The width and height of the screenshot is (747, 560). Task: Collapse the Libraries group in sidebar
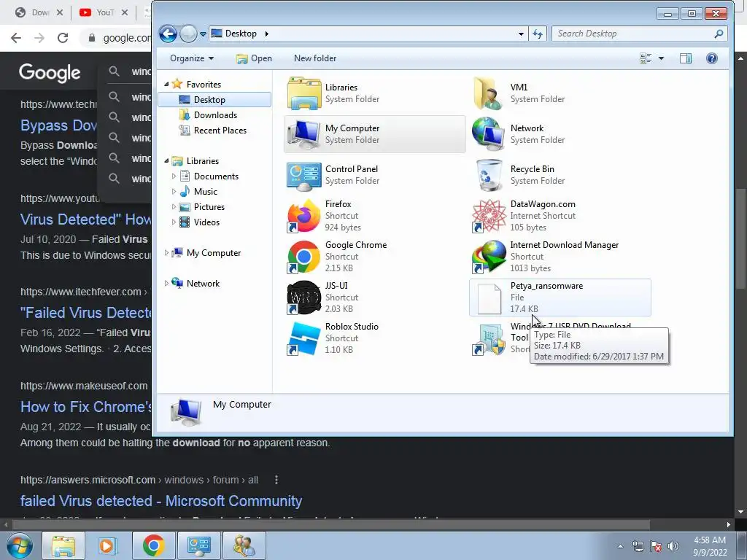pyautogui.click(x=166, y=161)
